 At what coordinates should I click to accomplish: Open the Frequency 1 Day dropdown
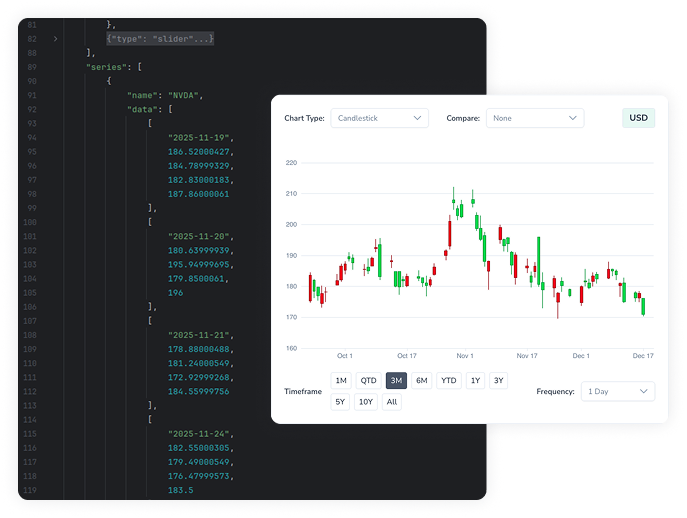click(617, 391)
